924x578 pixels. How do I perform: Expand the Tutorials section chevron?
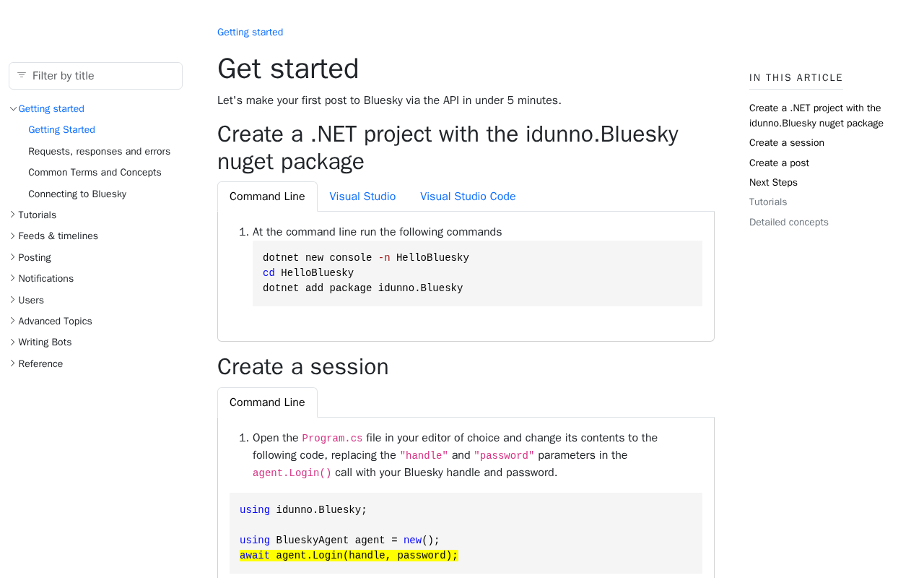click(13, 215)
